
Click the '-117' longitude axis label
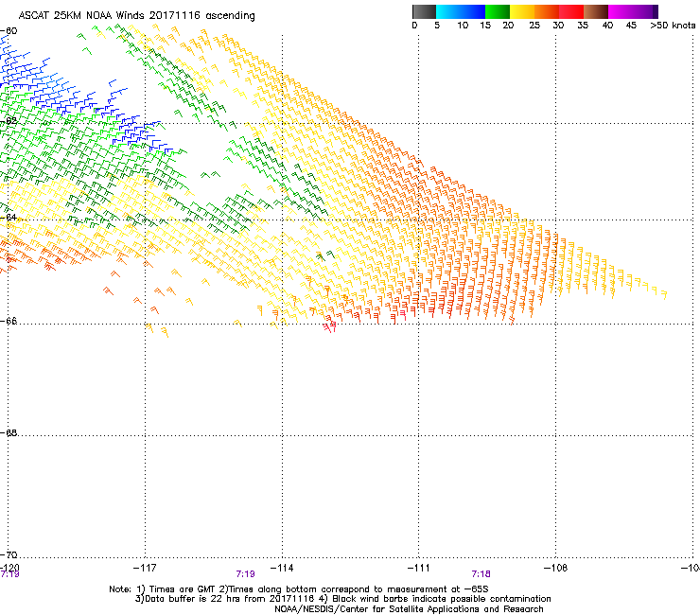pos(145,568)
